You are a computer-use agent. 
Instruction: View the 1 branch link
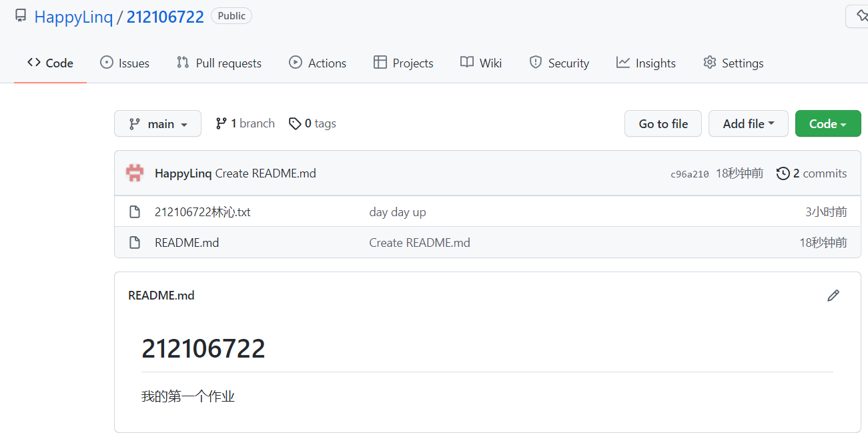(x=245, y=123)
